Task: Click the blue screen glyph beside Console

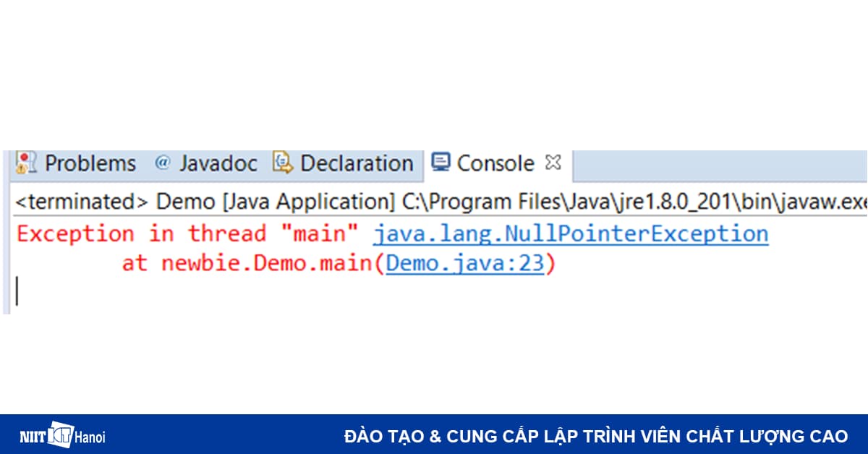Action: (440, 163)
